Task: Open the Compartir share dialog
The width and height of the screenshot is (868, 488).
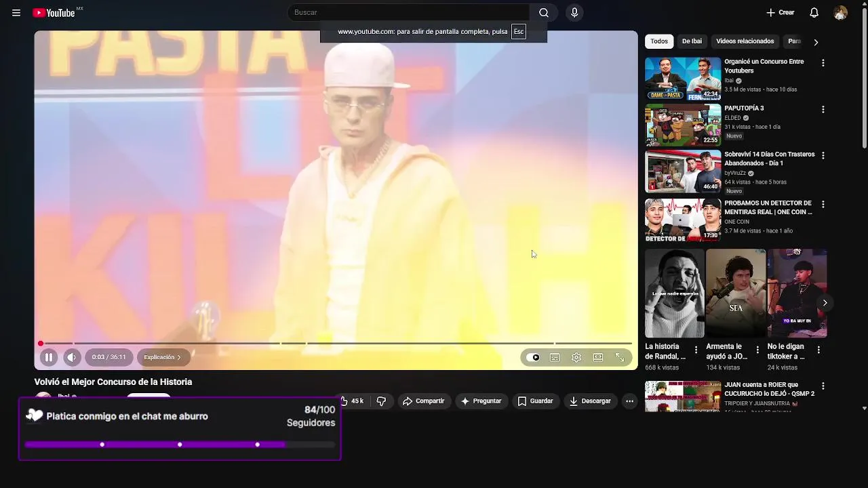Action: click(x=424, y=401)
